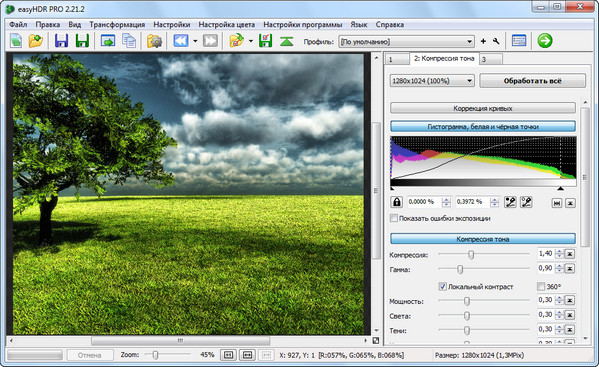Screen dimensions: 599x367
Task: Collapse the Коррекция кривых section
Action: click(482, 108)
